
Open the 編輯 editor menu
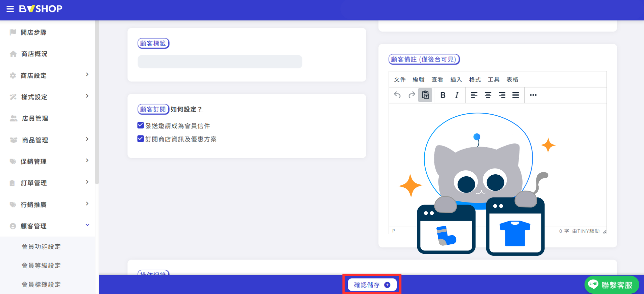click(x=419, y=79)
